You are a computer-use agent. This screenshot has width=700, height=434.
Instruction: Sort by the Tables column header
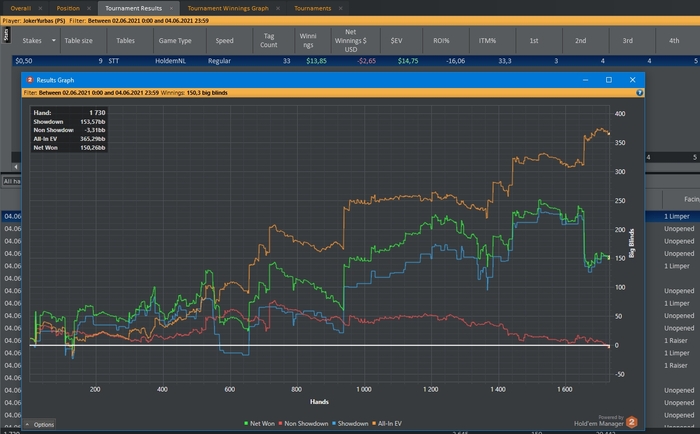pyautogui.click(x=125, y=40)
